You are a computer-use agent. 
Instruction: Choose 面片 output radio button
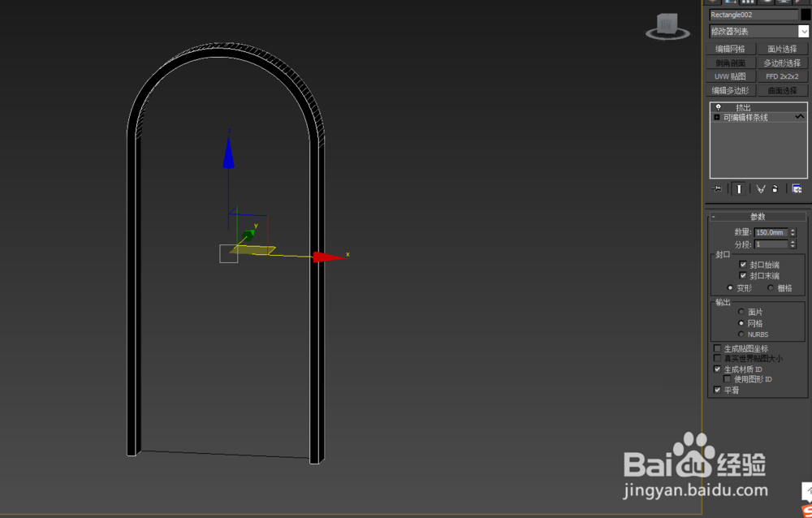[741, 312]
